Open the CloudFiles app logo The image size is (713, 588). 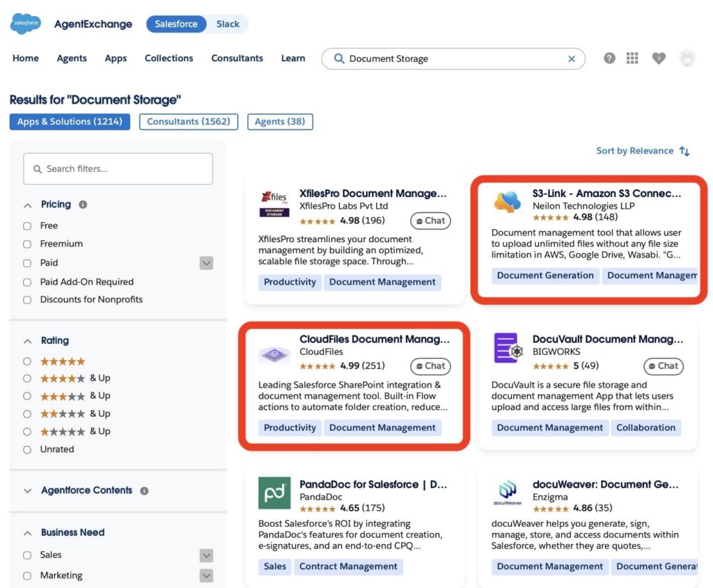(274, 354)
